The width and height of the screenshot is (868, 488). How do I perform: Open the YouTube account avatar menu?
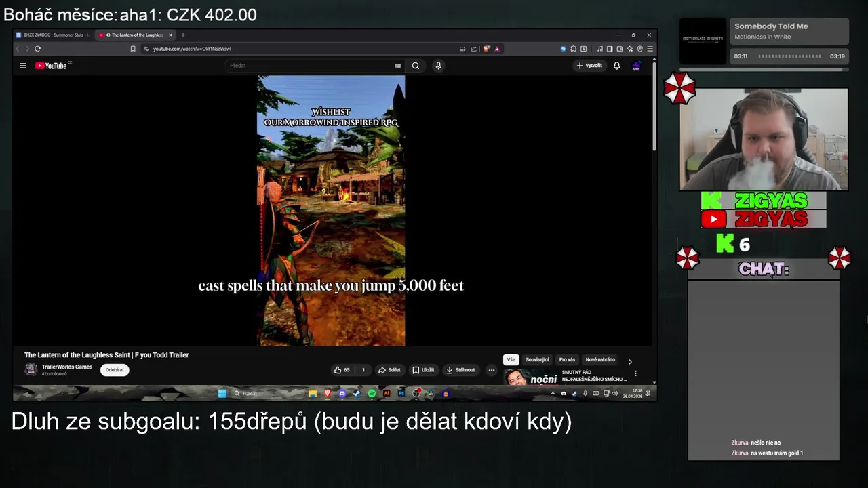(636, 66)
